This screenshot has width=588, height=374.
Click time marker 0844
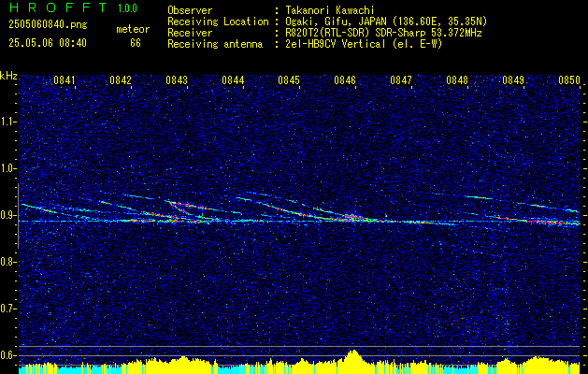[x=233, y=79]
